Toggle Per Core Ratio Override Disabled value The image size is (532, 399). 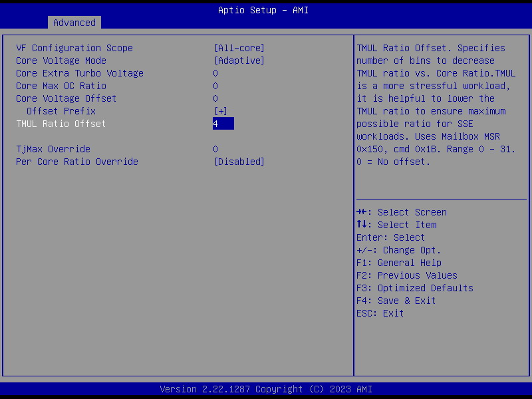(239, 162)
